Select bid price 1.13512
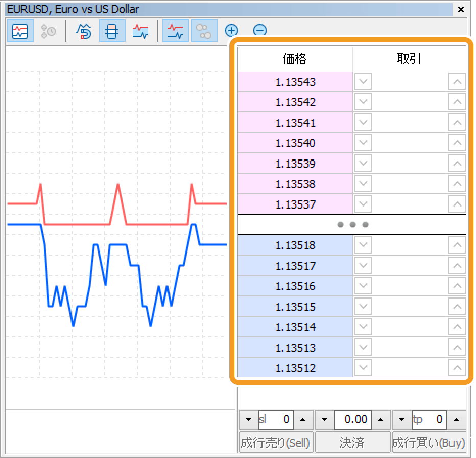Screen dimensions: 476x458 click(295, 368)
